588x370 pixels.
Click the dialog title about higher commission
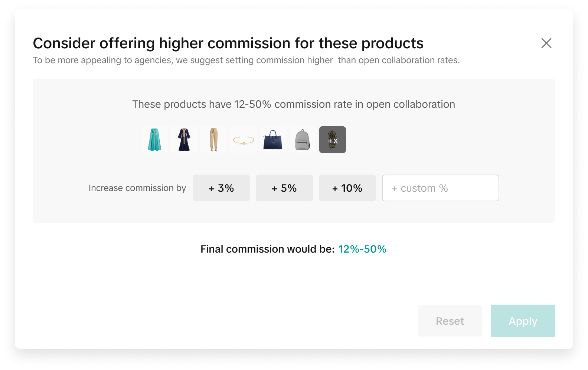coord(228,43)
